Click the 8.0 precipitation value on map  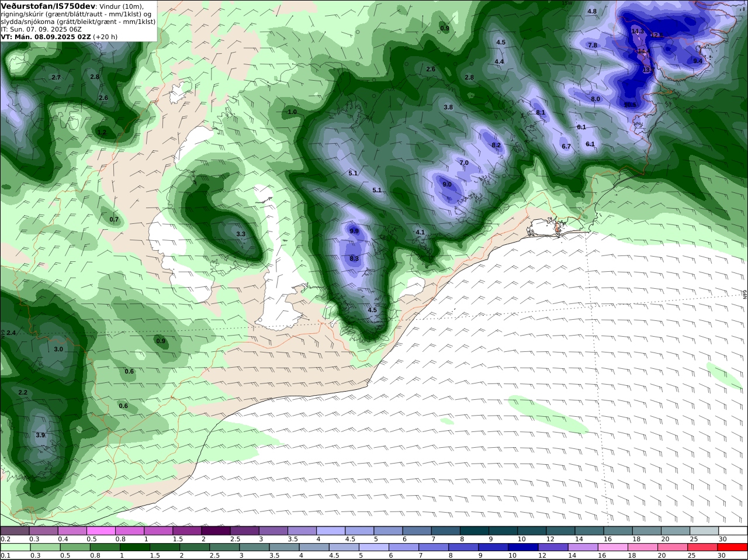pyautogui.click(x=595, y=99)
